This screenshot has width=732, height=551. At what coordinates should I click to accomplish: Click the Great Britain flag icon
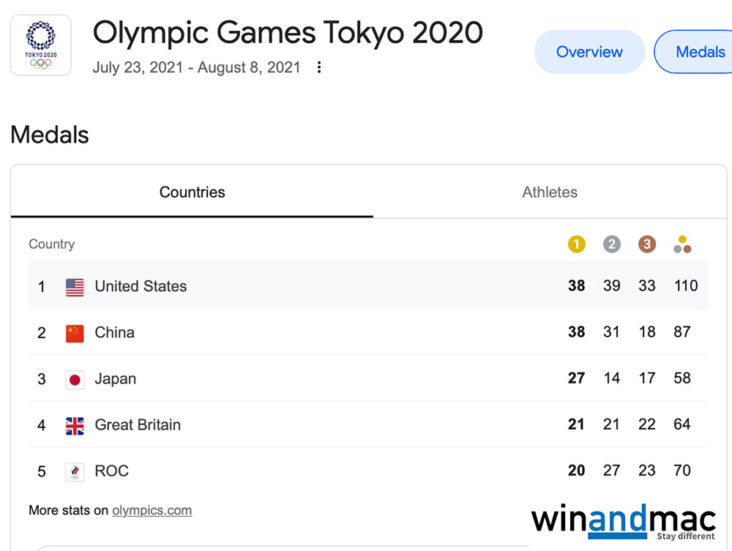click(x=75, y=425)
